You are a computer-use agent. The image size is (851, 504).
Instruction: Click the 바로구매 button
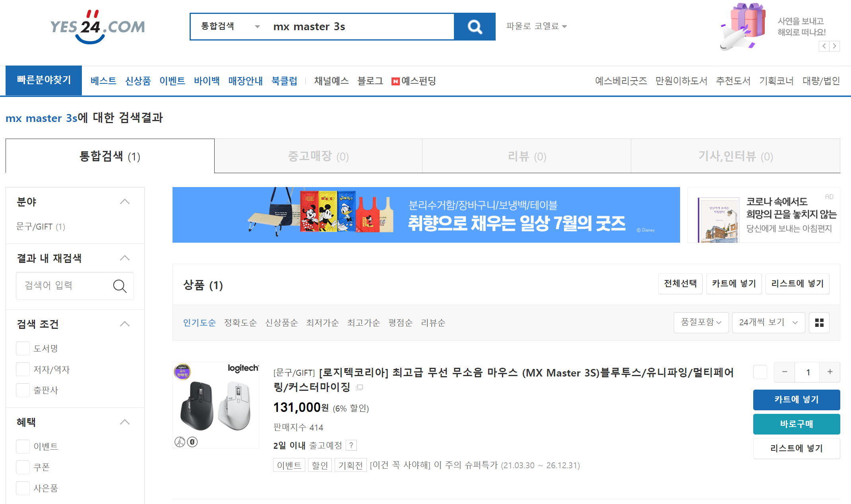(x=796, y=424)
